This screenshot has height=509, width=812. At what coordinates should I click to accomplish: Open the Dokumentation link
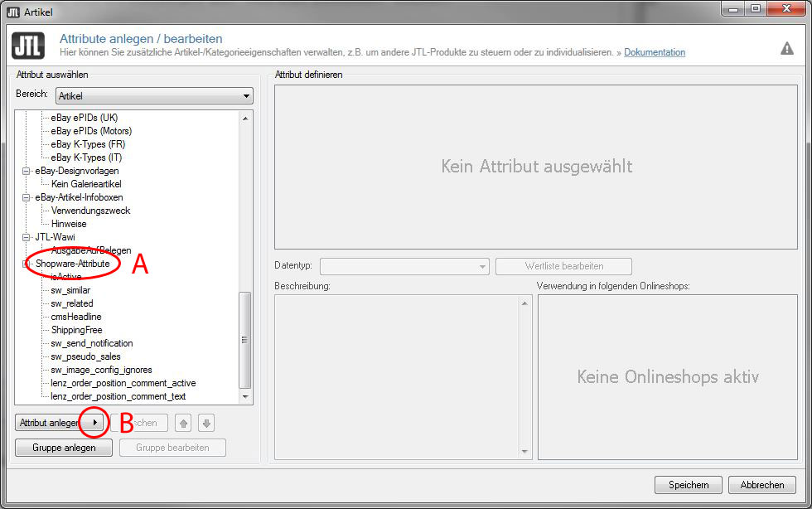pos(654,52)
